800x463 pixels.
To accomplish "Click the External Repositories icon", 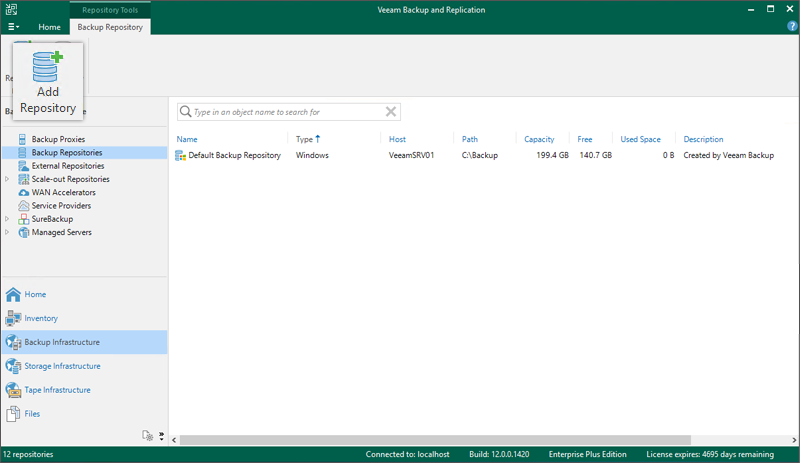I will point(23,165).
